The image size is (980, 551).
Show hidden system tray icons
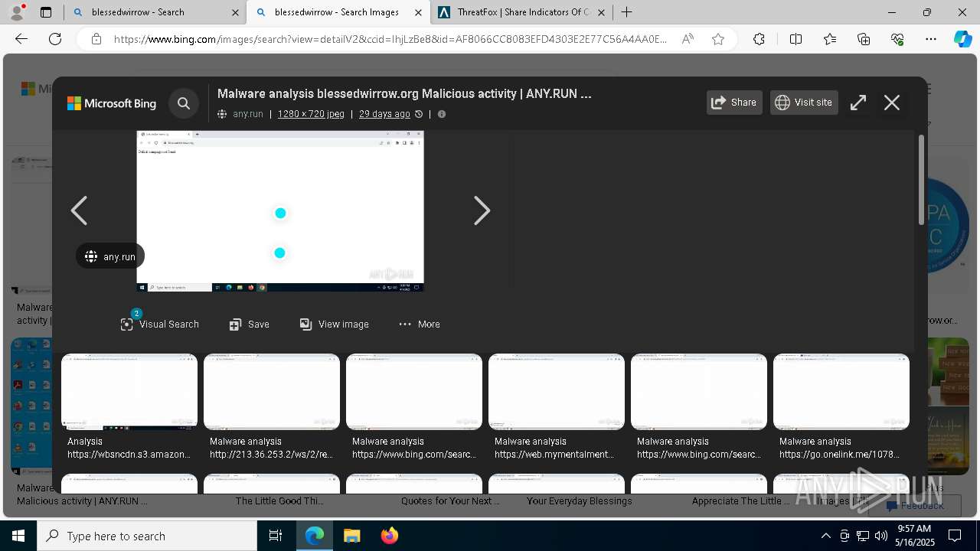[x=825, y=536]
